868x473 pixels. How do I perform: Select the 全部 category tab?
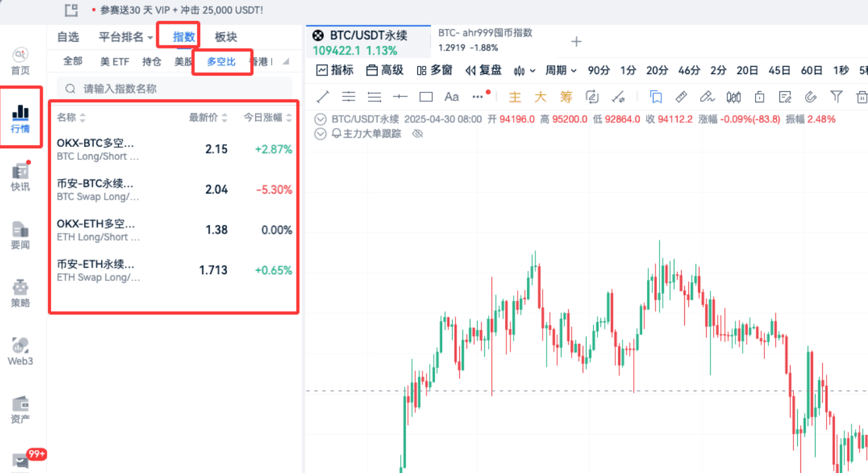pyautogui.click(x=73, y=62)
